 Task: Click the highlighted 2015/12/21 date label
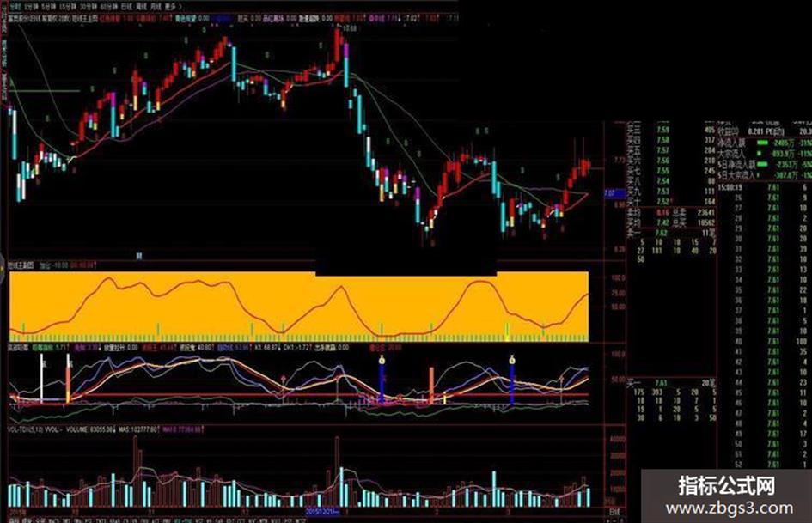click(322, 512)
